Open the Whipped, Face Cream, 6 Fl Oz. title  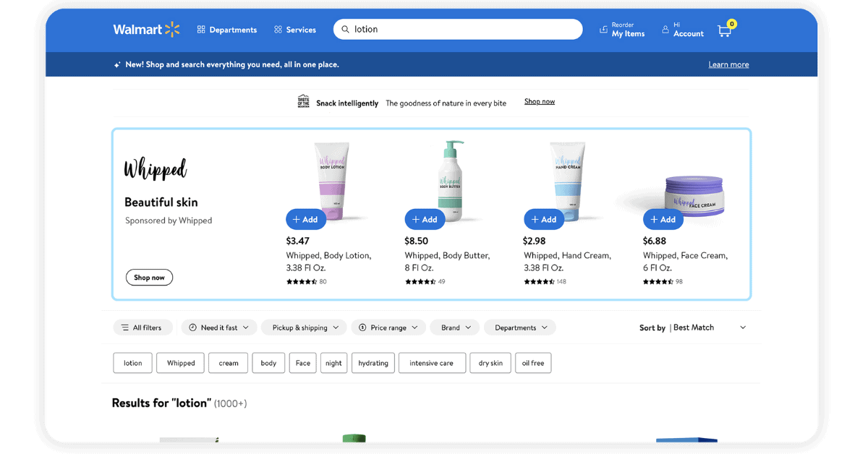tap(685, 262)
